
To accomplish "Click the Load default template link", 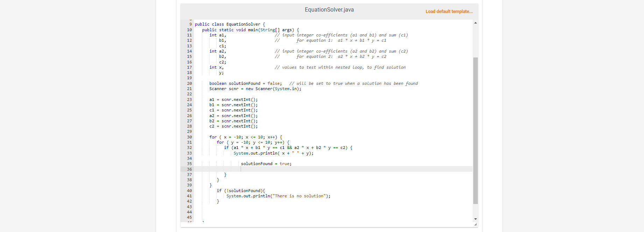I will tap(449, 12).
